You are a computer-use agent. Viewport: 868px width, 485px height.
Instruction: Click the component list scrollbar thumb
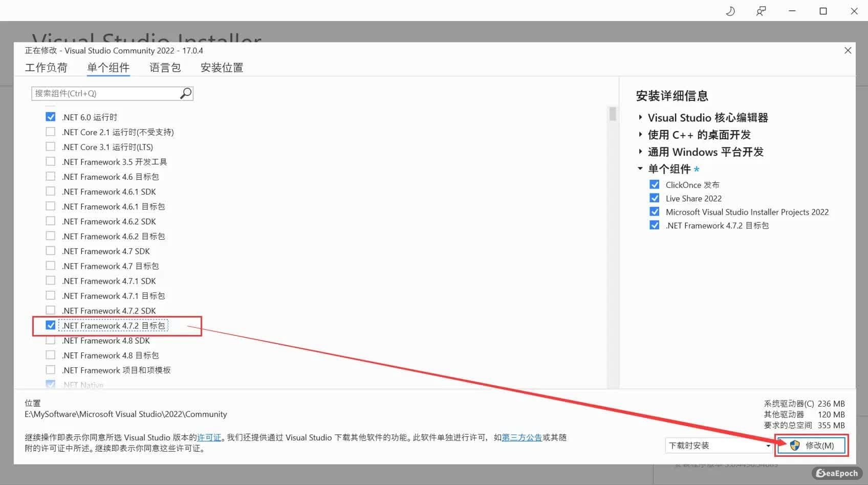click(x=613, y=114)
